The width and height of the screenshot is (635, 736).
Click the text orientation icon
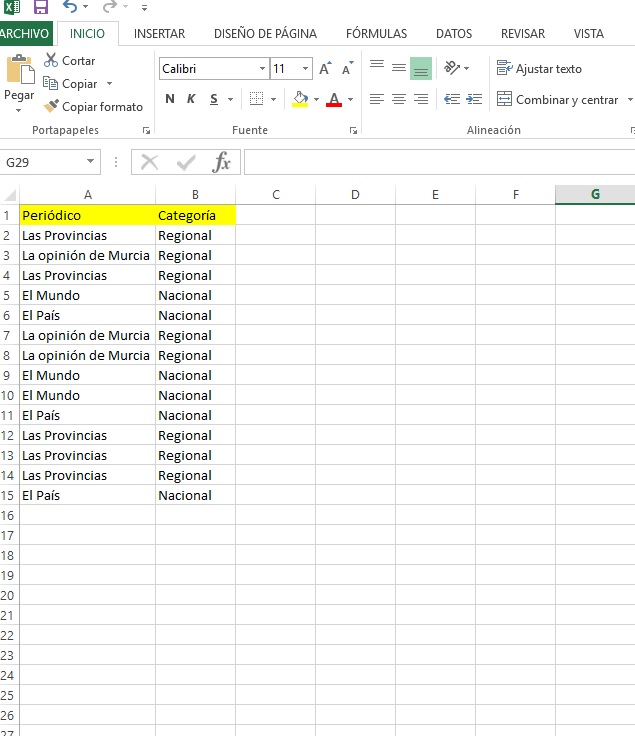coord(452,69)
